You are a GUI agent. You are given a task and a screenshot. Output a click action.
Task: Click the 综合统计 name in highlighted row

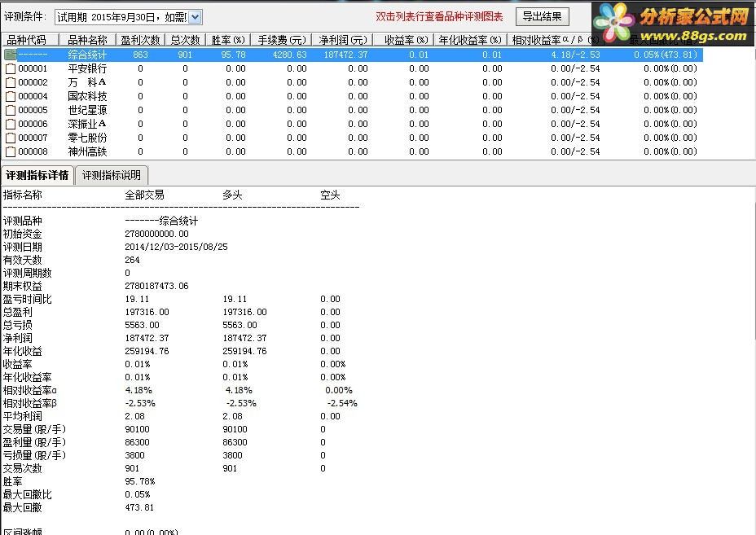pyautogui.click(x=87, y=55)
